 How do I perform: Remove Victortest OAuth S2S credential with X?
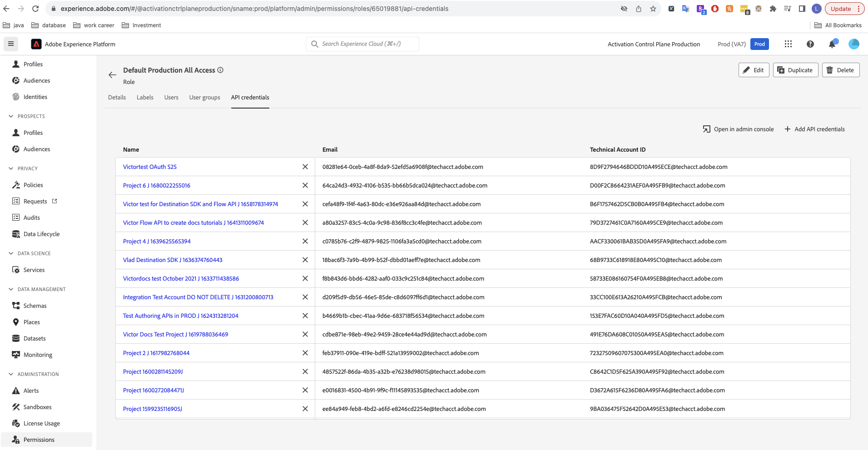305,167
